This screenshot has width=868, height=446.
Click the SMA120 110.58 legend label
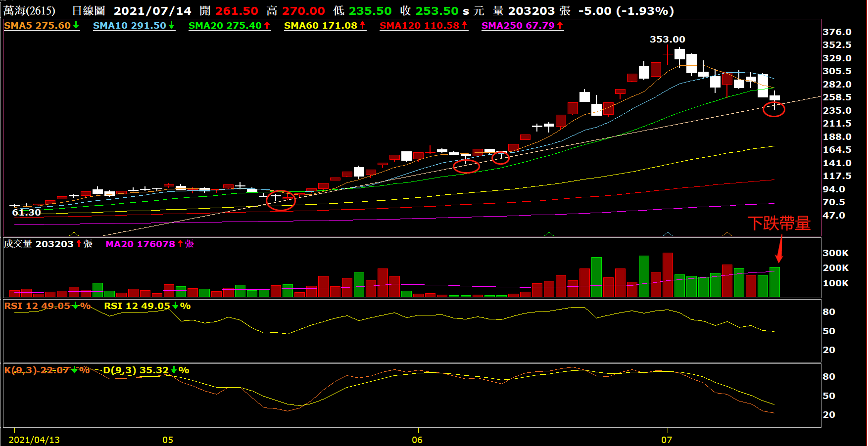click(420, 25)
